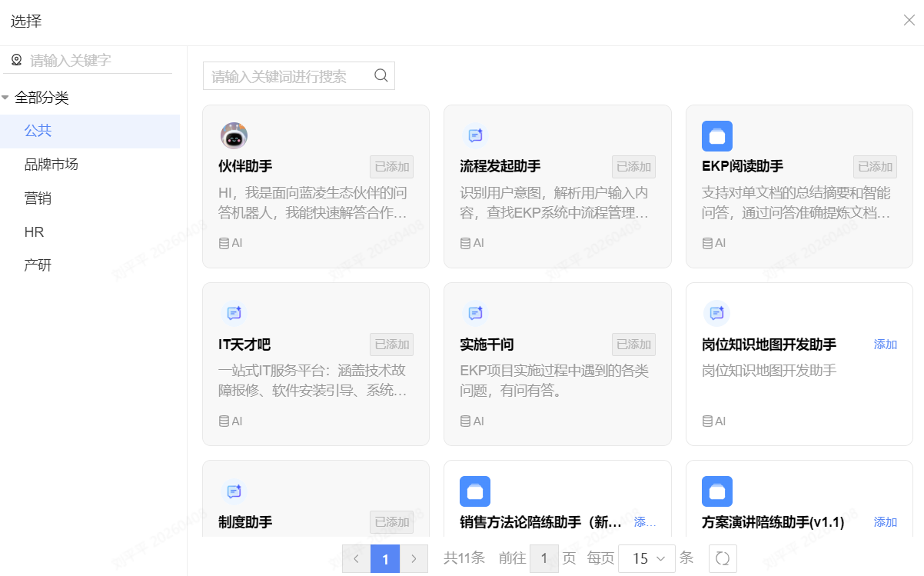Screen dimensions: 924x576
Task: Click 已添加 button on 伙伴助手 card
Action: [391, 166]
